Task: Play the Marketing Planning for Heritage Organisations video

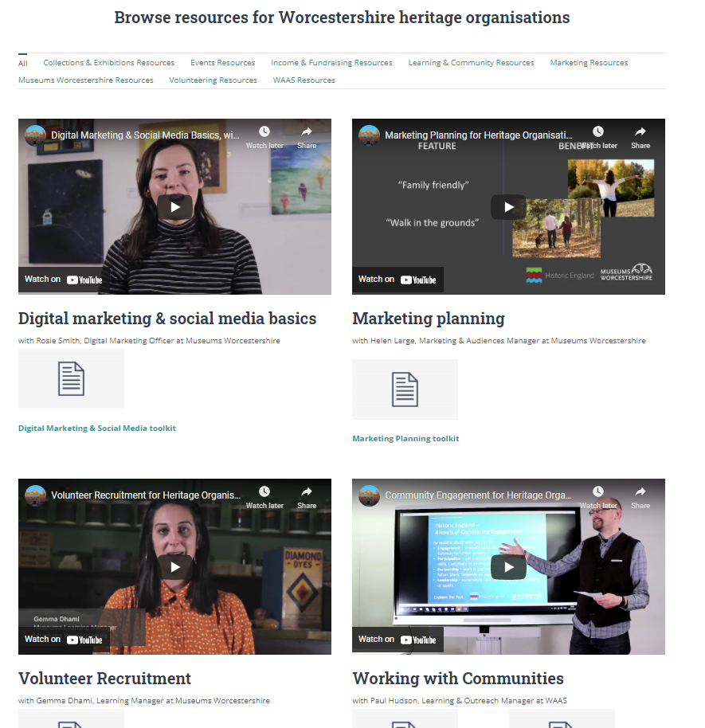Action: pyautogui.click(x=508, y=207)
